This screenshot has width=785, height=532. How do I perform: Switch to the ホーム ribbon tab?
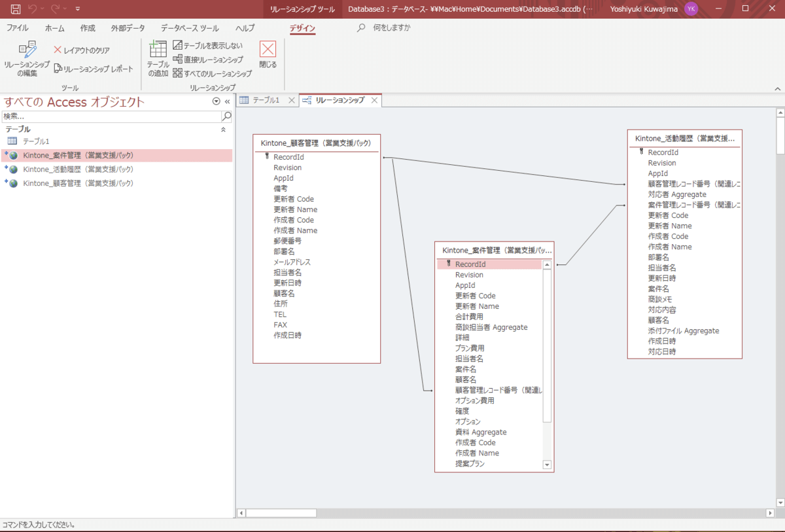(x=54, y=28)
